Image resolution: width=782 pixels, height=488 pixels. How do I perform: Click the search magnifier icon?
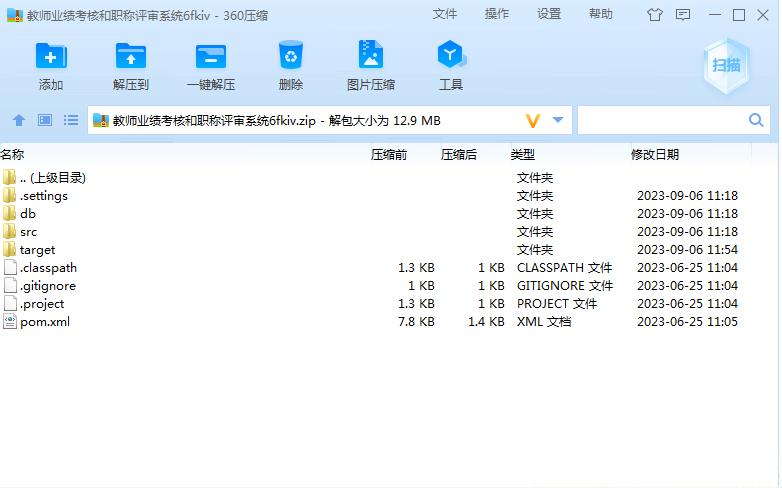(756, 120)
